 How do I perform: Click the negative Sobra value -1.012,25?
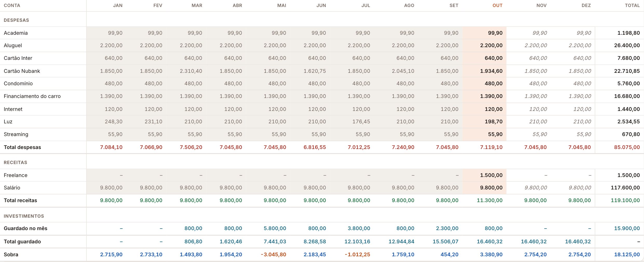tap(357, 254)
